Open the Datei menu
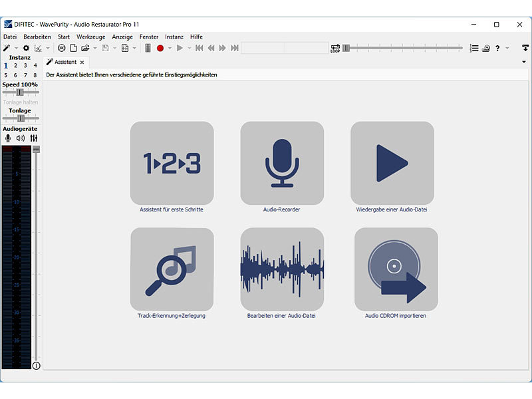This screenshot has height=399, width=532. 10,37
